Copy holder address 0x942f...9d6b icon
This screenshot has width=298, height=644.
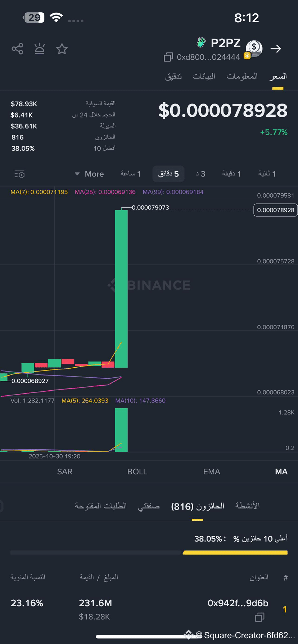coord(260,617)
